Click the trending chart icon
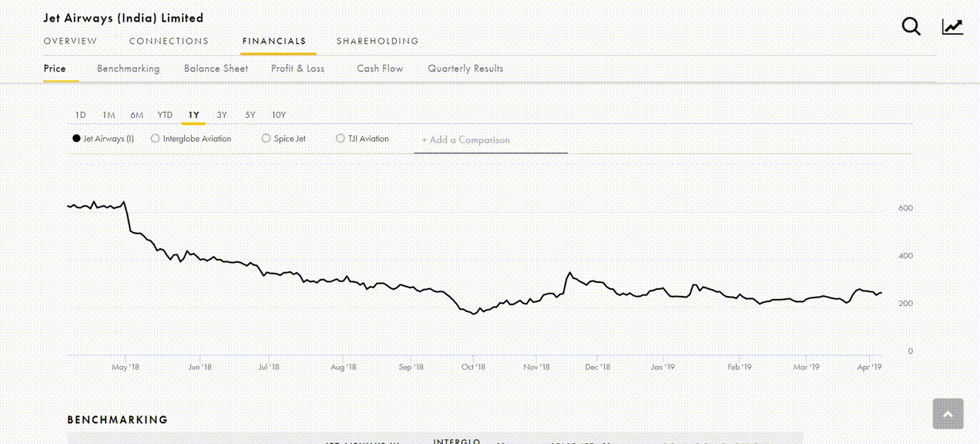 (x=952, y=27)
